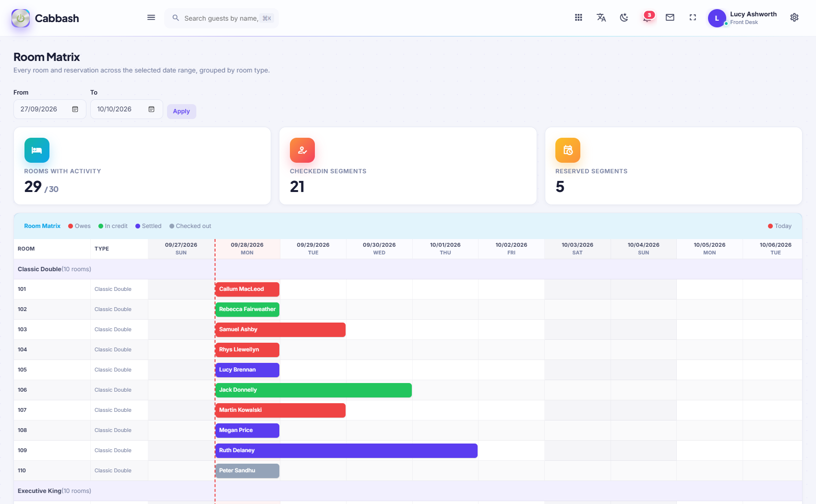Apply the selected date range
This screenshot has height=504, width=816.
pos(181,111)
